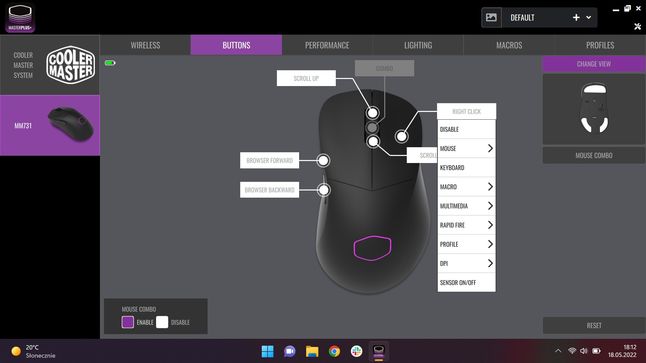
Task: Choose KEYBOARD in the assignment menu
Action: 466,168
